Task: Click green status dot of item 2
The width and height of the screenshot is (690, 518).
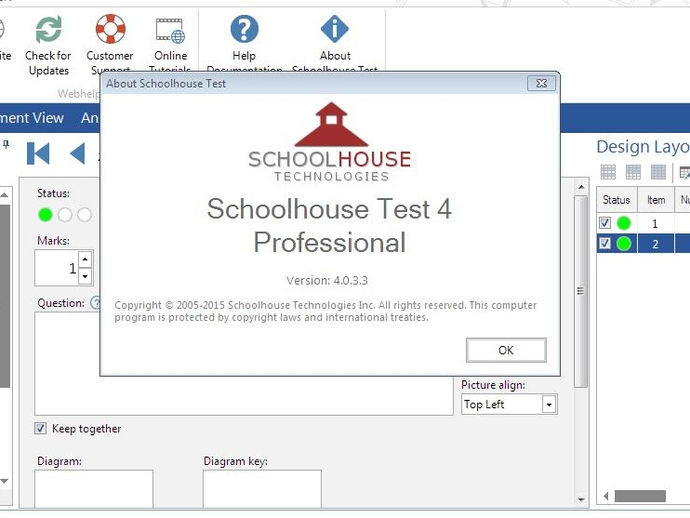Action: coord(624,243)
